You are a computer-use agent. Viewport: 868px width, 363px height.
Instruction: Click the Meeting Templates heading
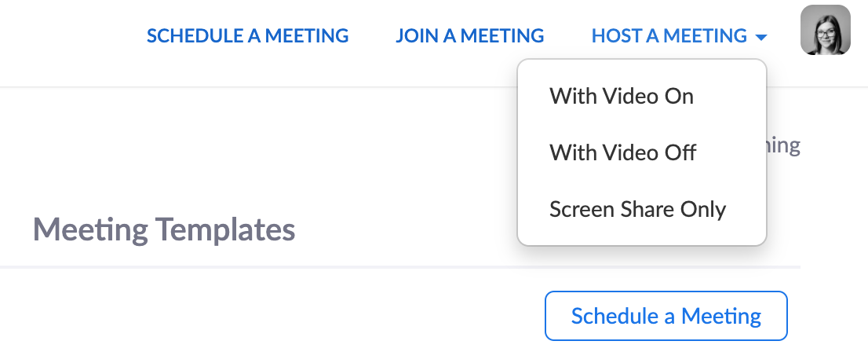[x=164, y=231]
